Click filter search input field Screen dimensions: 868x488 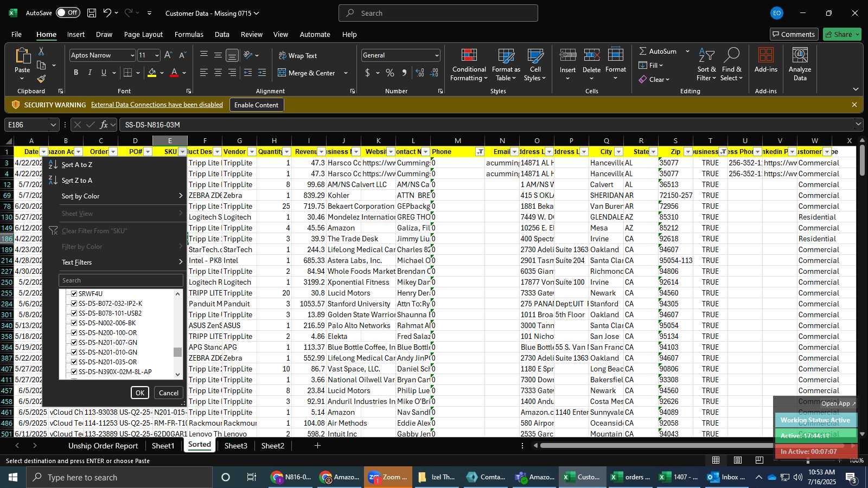[x=120, y=280]
